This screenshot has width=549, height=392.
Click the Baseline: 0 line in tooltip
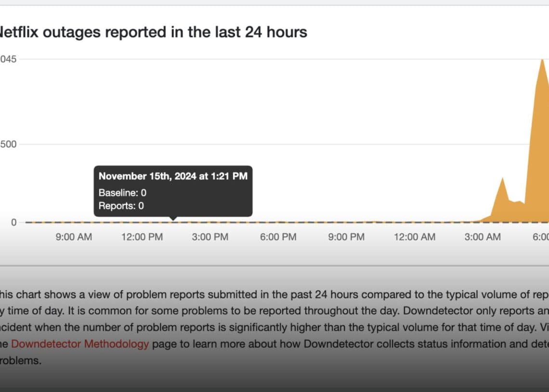pyautogui.click(x=122, y=193)
